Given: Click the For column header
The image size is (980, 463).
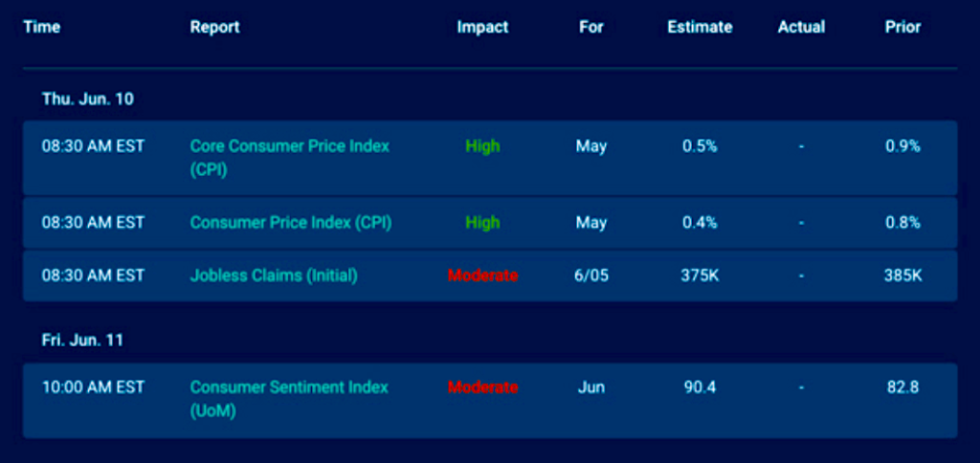Looking at the screenshot, I should pyautogui.click(x=591, y=27).
